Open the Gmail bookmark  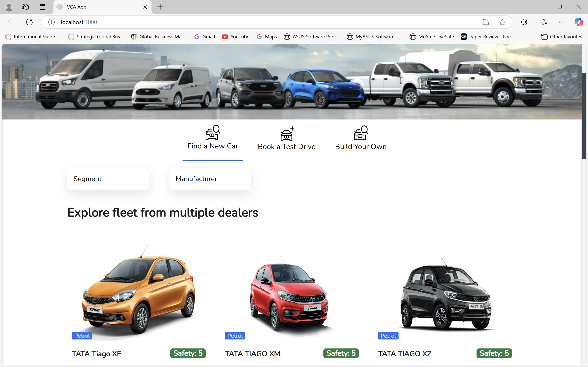(205, 37)
